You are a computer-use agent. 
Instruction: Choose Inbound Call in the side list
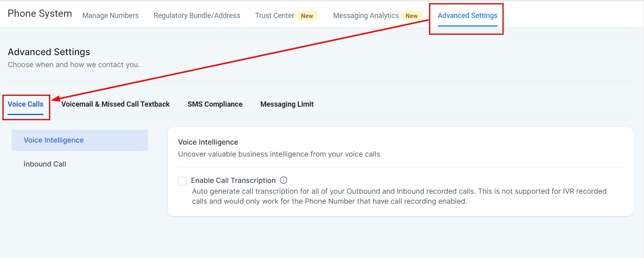coord(45,164)
